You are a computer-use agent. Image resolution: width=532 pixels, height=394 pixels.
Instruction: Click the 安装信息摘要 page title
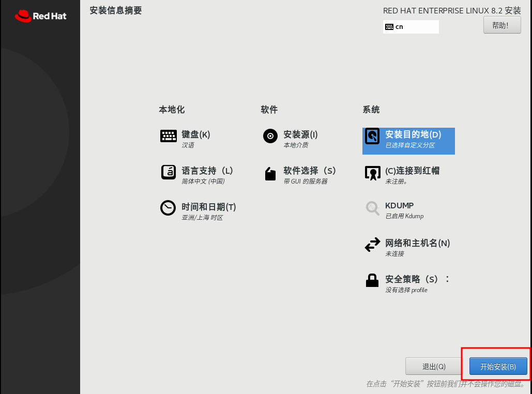(116, 10)
